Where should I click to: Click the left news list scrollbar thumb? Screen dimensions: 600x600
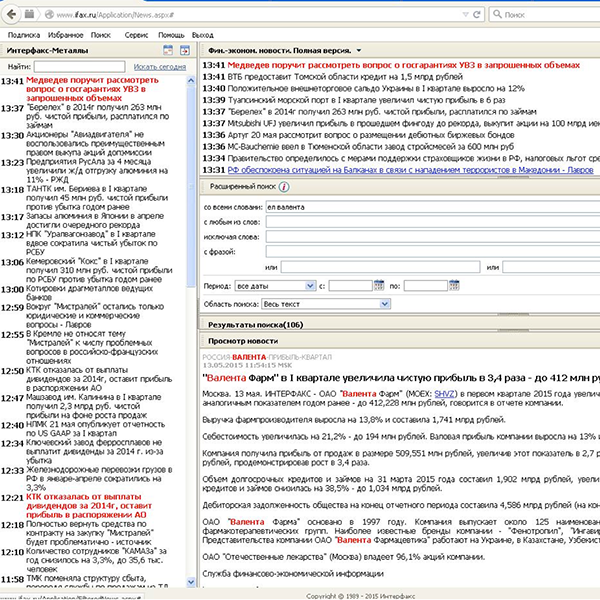pyautogui.click(x=191, y=186)
